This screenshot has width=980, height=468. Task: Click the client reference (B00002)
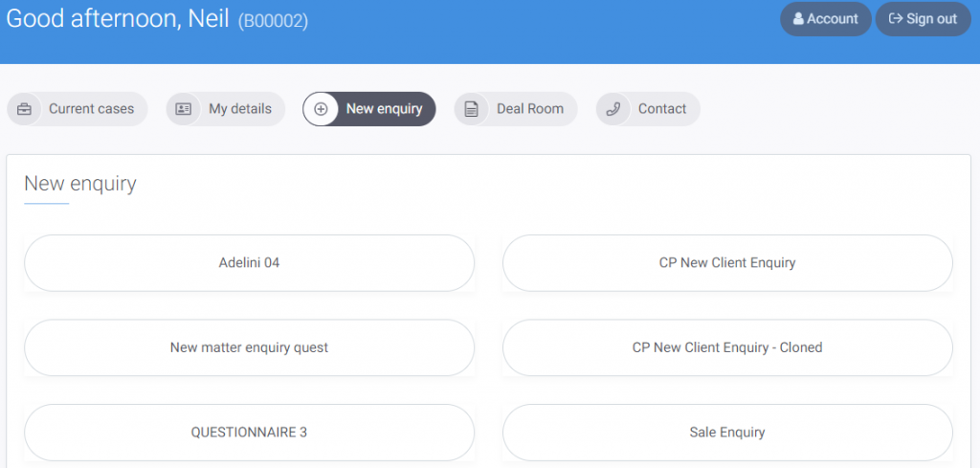point(273,21)
